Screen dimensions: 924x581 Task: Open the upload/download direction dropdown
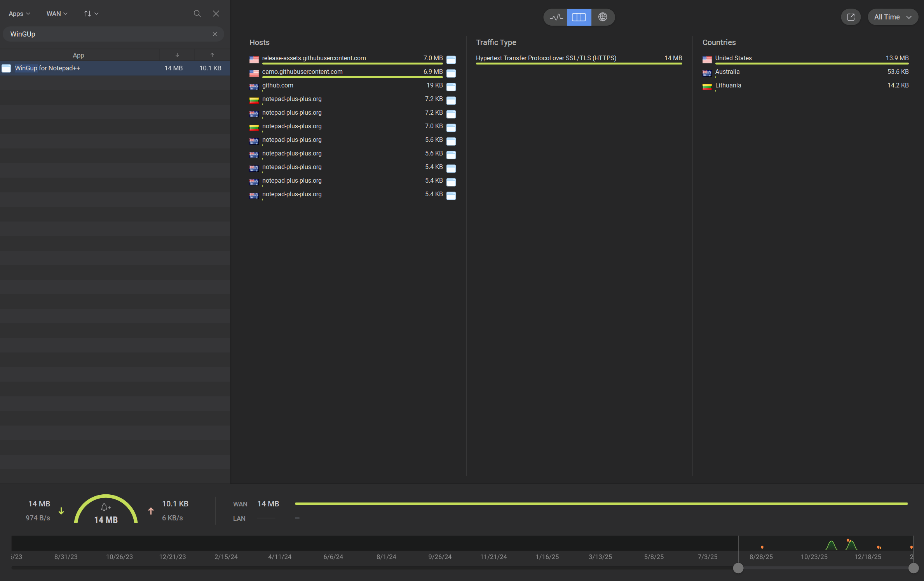[91, 14]
